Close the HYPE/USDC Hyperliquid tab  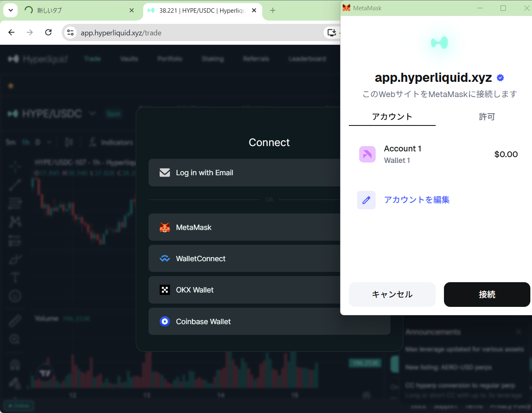(254, 10)
